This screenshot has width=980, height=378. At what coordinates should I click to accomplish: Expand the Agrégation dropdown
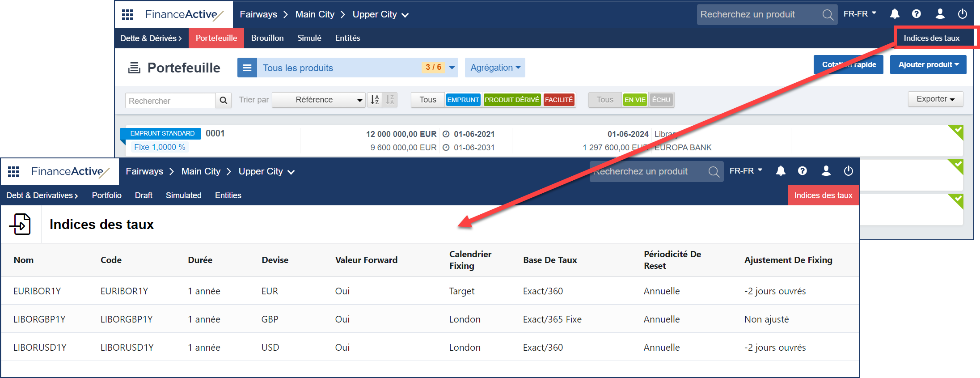coord(495,68)
